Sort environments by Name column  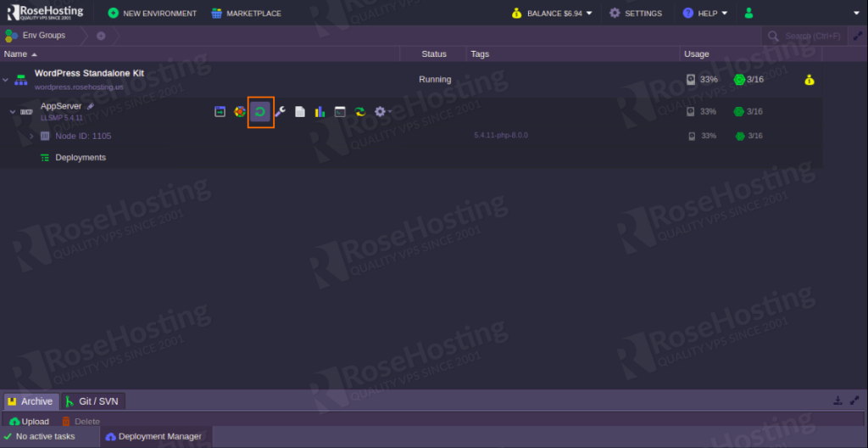[x=21, y=54]
